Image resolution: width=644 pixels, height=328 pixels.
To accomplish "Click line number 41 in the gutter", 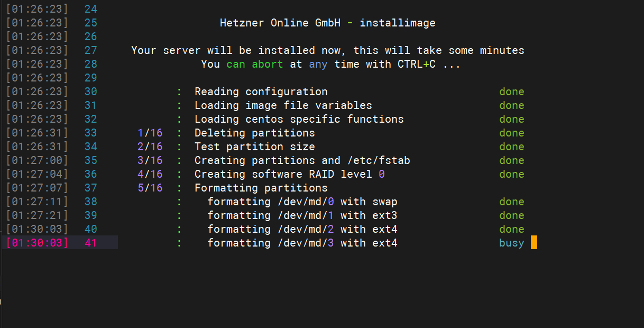I will [x=90, y=243].
